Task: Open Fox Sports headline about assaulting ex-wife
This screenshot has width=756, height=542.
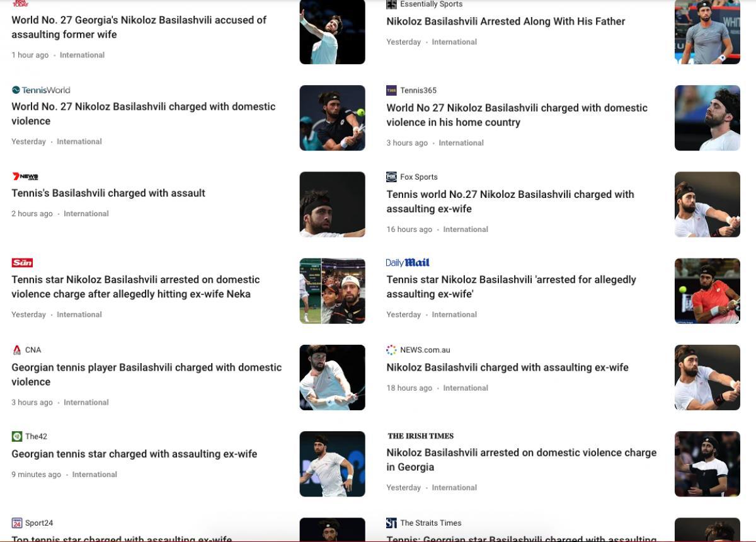Action: point(510,202)
